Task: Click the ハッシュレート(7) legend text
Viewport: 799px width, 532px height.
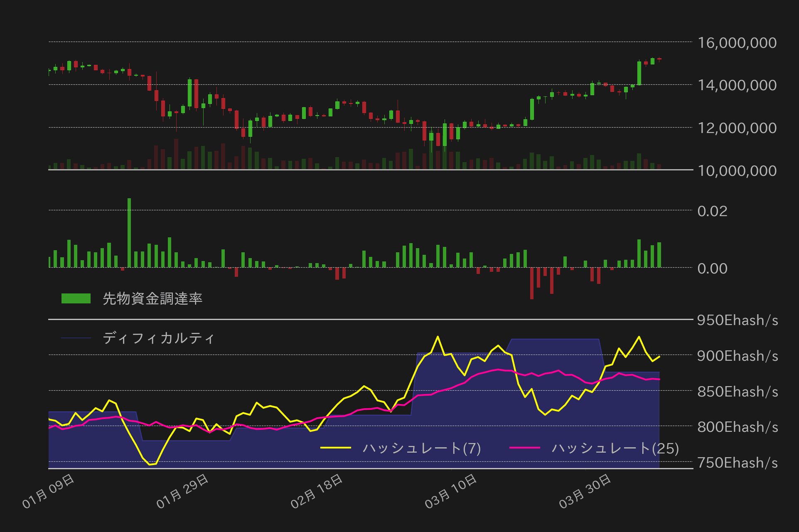Action: coord(421,448)
